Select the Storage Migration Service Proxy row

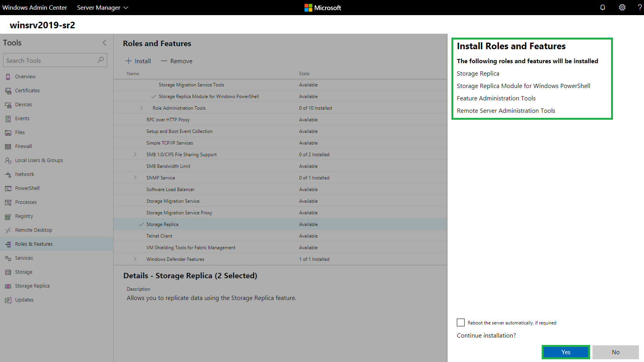click(280, 213)
